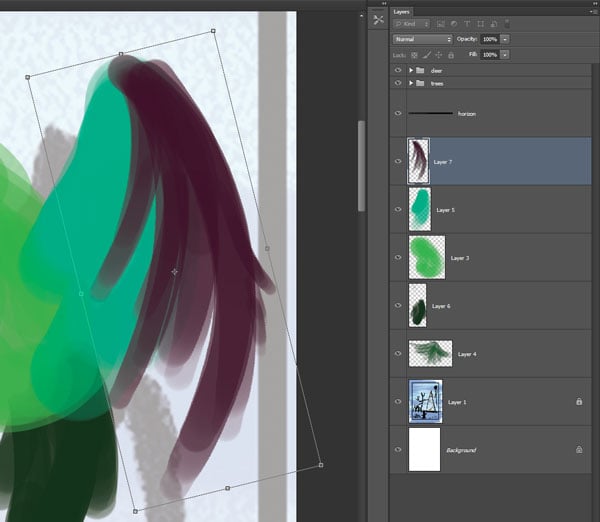Viewport: 600px width, 522px height.
Task: Hide the Background layer
Action: coord(399,450)
